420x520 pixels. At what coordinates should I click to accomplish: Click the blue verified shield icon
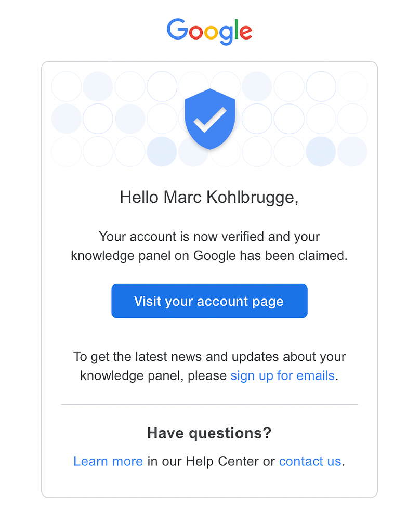click(x=209, y=119)
